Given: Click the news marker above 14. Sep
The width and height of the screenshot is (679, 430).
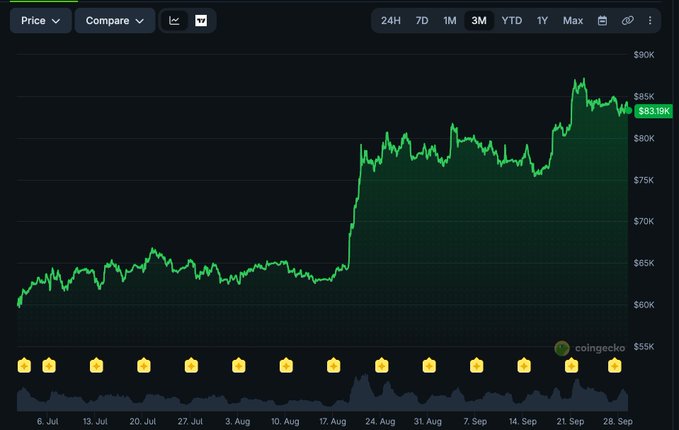Looking at the screenshot, I should [524, 365].
